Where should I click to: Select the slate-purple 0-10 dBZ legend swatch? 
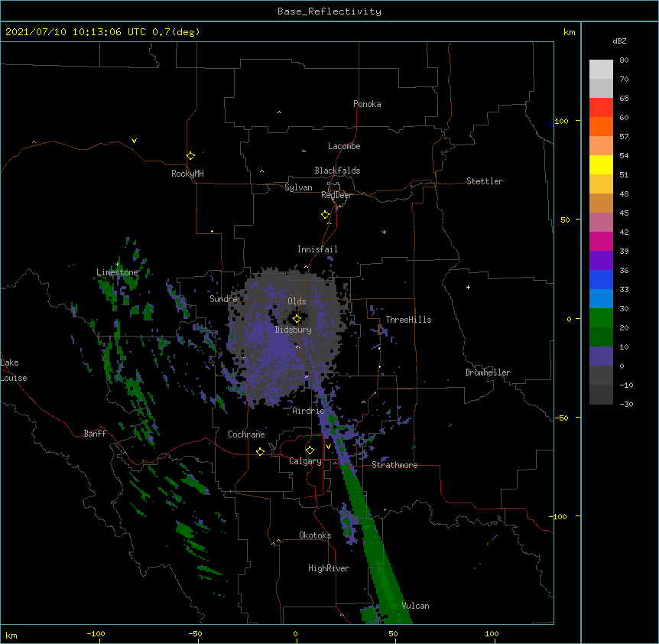click(x=601, y=356)
